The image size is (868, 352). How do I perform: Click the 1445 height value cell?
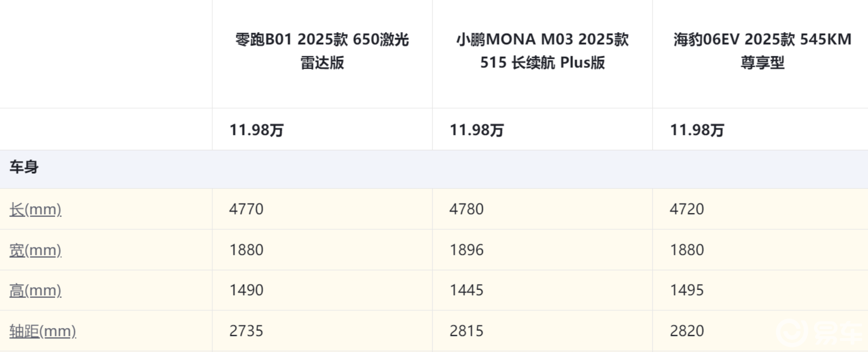point(467,290)
